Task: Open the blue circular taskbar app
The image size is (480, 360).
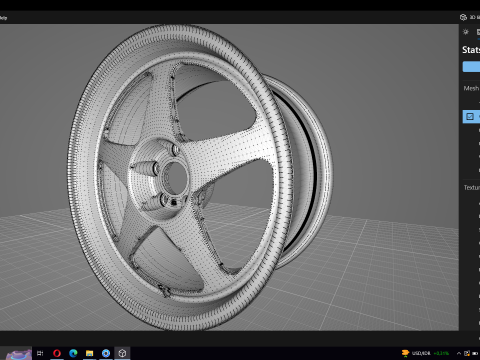Action: pos(106,353)
